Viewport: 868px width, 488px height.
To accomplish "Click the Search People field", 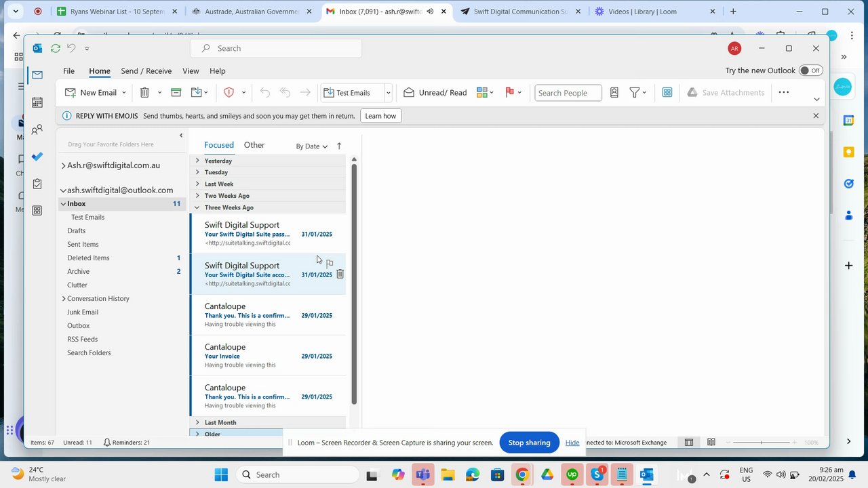I will click(x=568, y=93).
